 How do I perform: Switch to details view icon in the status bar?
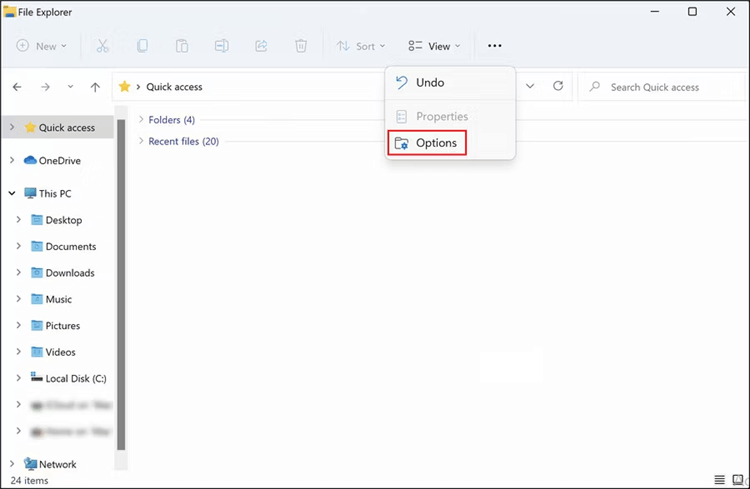(719, 479)
